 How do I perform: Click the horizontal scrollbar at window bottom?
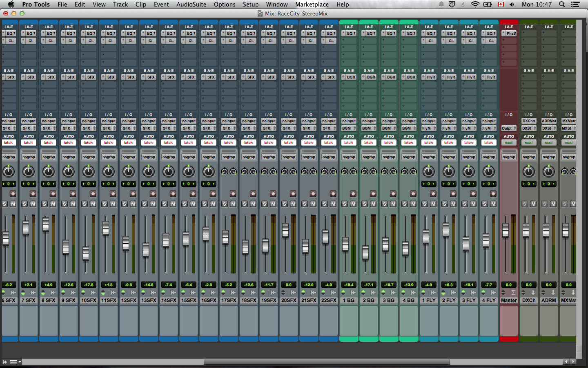point(327,362)
